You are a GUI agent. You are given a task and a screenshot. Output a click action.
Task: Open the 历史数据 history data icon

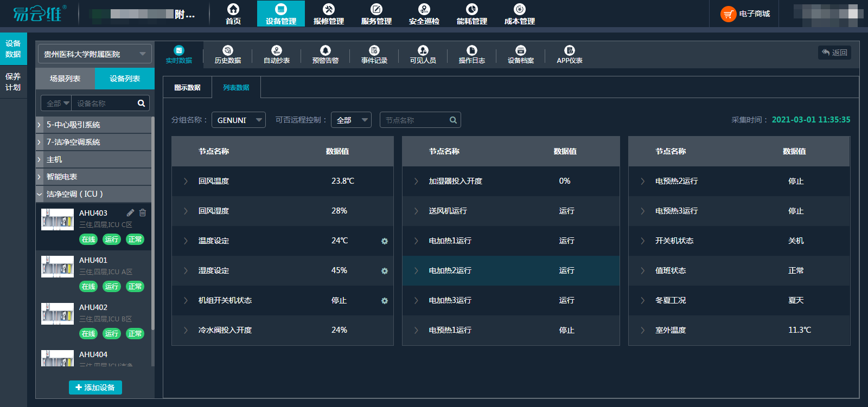coord(228,50)
